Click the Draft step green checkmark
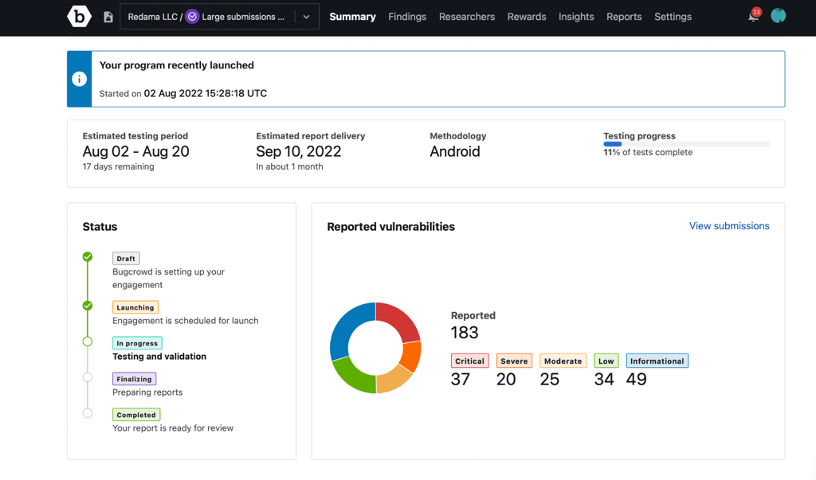 click(88, 257)
